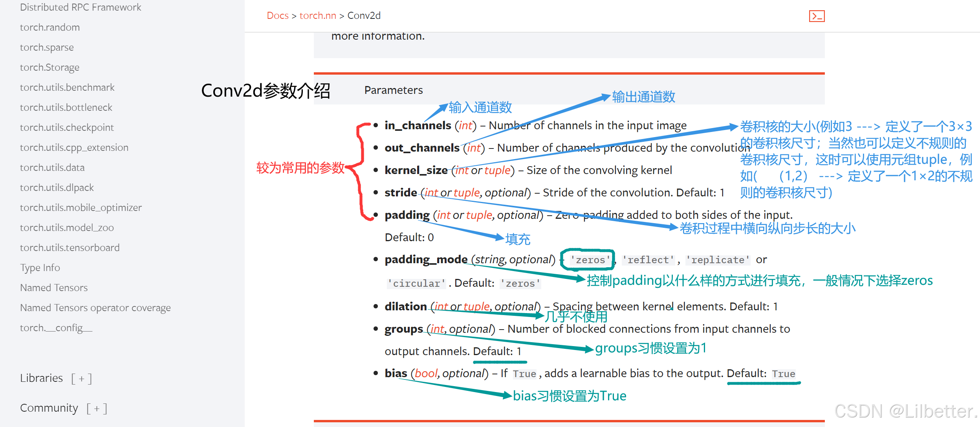Open Named Tensors operator coverage
This screenshot has width=980, height=427.
point(95,308)
